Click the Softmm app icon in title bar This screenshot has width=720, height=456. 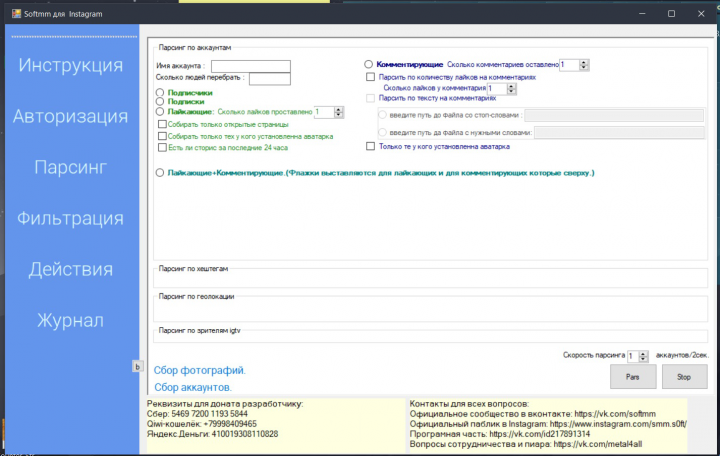[17, 13]
